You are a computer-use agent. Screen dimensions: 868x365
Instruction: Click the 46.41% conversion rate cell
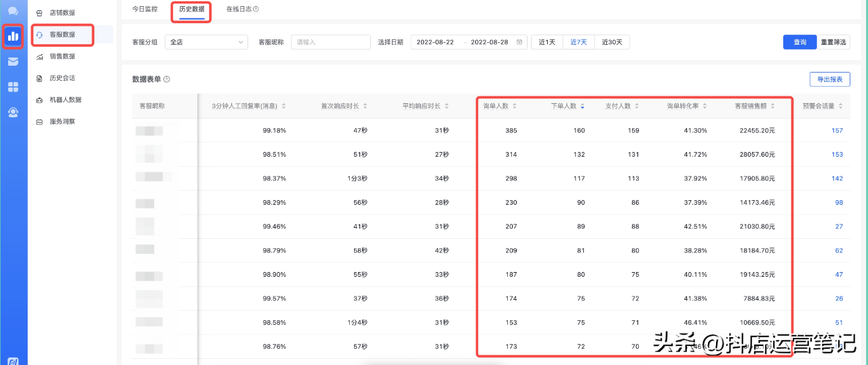(695, 322)
